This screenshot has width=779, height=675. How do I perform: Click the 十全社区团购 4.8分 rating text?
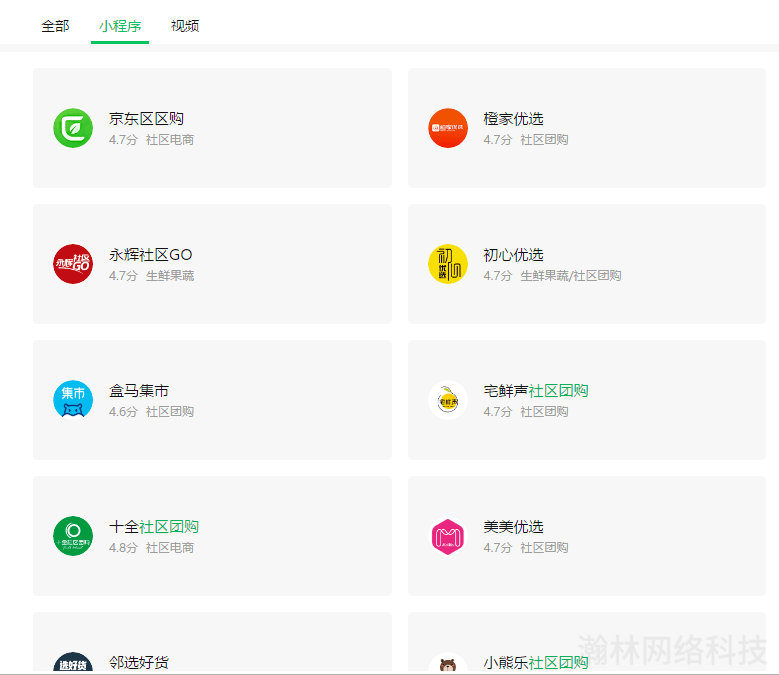click(x=123, y=548)
